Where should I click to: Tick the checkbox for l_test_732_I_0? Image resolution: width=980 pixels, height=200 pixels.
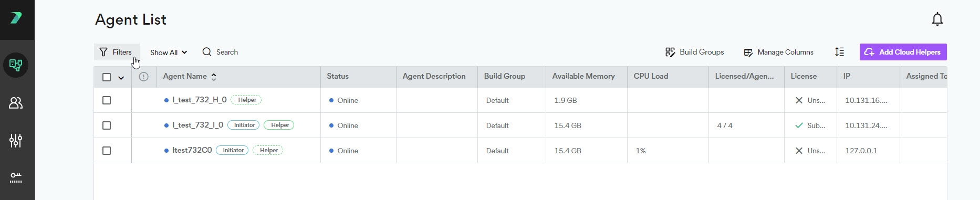tap(107, 125)
